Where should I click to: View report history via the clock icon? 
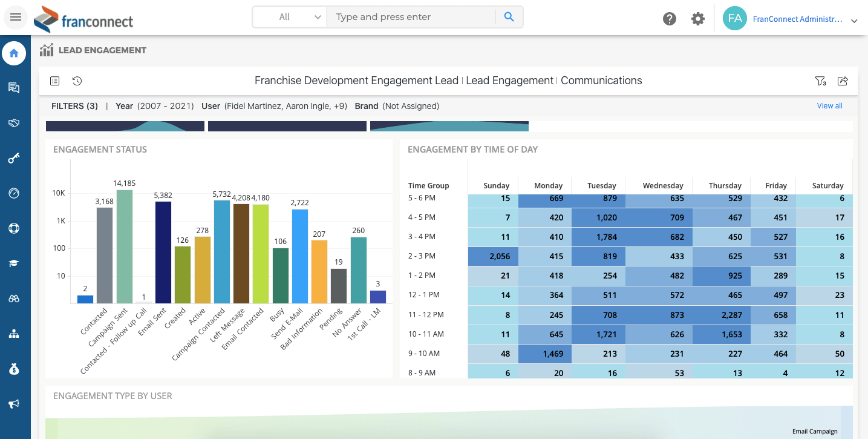pyautogui.click(x=77, y=81)
